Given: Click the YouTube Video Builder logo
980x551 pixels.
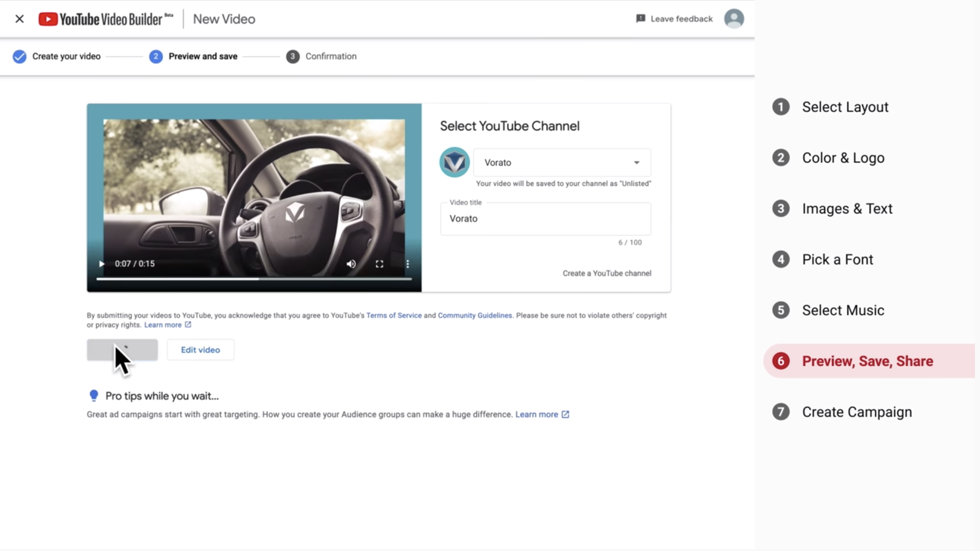Looking at the screenshot, I should (x=106, y=19).
